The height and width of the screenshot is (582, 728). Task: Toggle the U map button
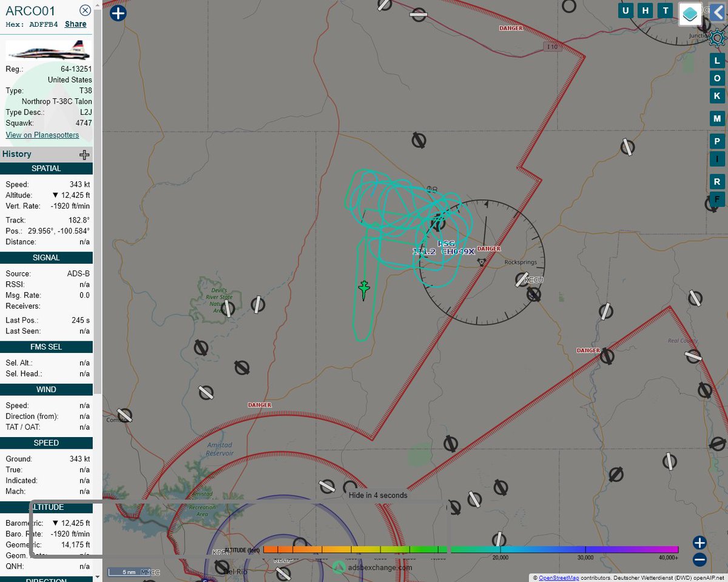click(x=625, y=10)
